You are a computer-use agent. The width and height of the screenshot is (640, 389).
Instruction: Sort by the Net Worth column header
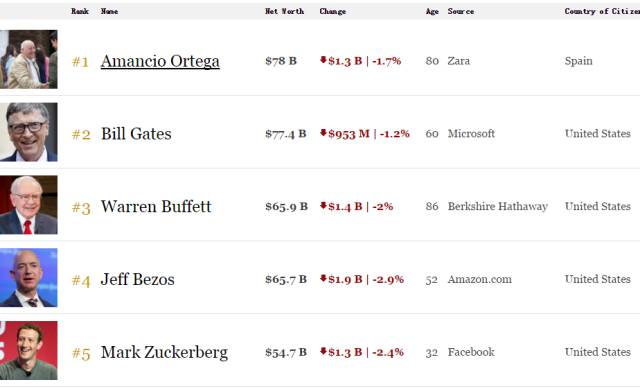tap(284, 11)
